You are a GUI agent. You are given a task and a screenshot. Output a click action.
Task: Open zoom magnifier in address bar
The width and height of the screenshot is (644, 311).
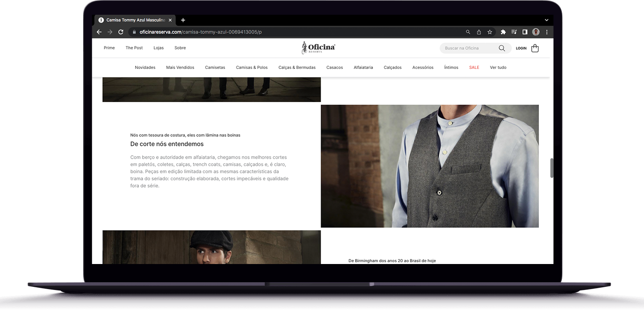tap(468, 32)
